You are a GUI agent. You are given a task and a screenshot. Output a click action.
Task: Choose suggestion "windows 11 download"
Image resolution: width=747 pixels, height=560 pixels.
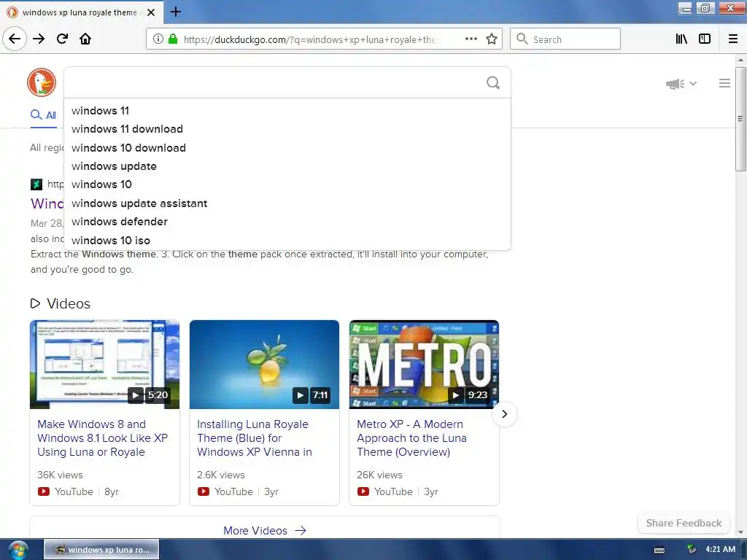tap(287, 129)
